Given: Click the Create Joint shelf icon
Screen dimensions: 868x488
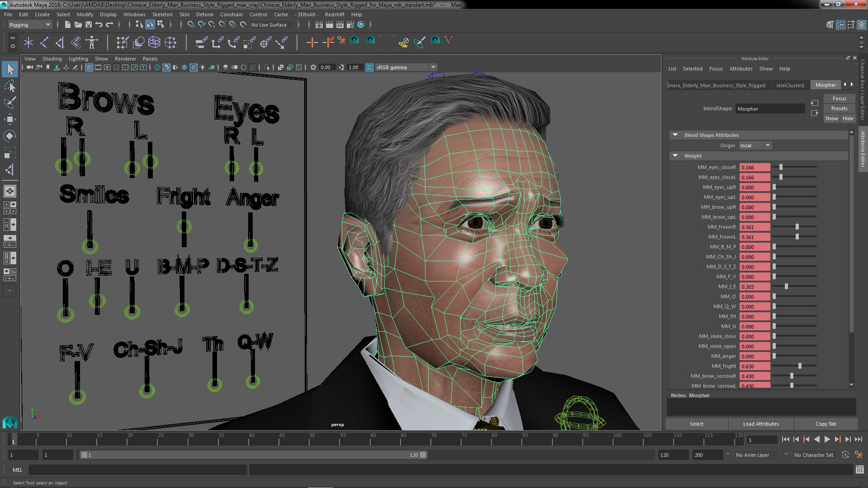Looking at the screenshot, I should click(44, 42).
